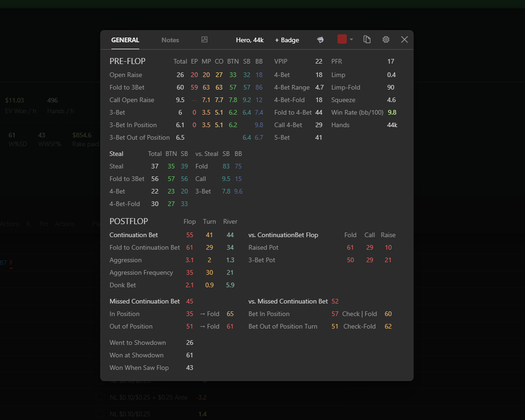Click the red color marker swatch

[x=342, y=39]
